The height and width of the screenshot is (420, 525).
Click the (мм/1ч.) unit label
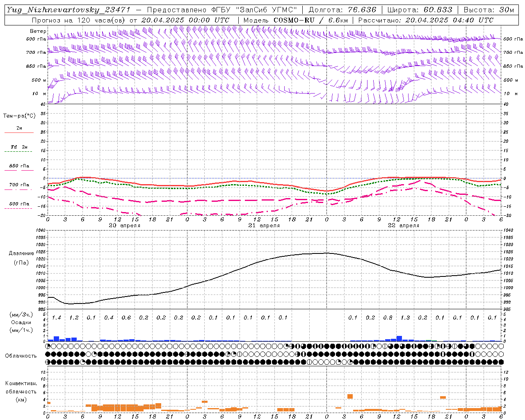pyautogui.click(x=21, y=330)
